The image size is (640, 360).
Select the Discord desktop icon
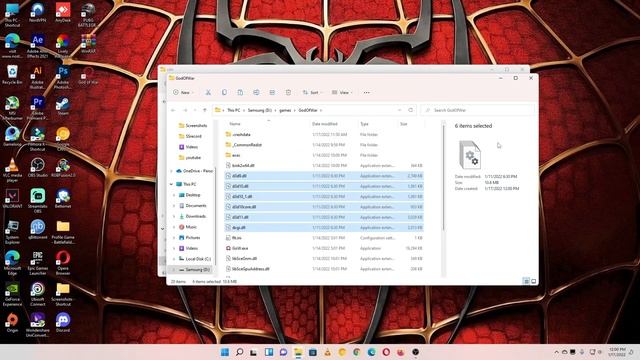(x=63, y=322)
